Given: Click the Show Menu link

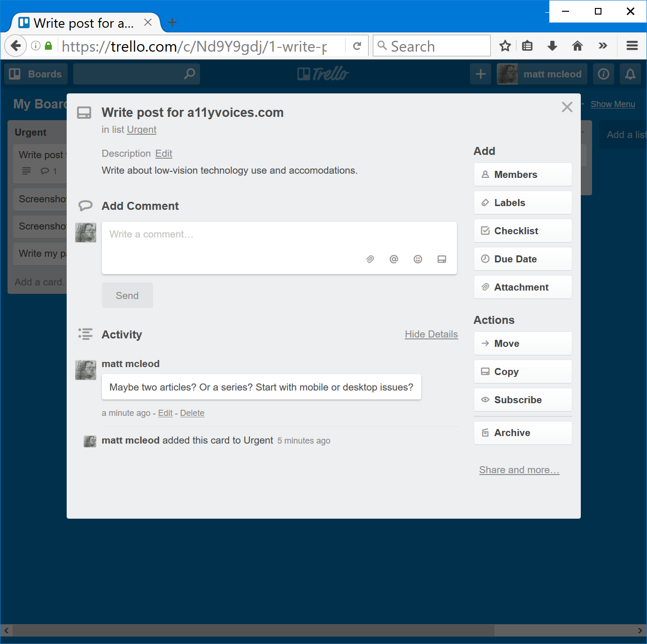Looking at the screenshot, I should point(613,104).
